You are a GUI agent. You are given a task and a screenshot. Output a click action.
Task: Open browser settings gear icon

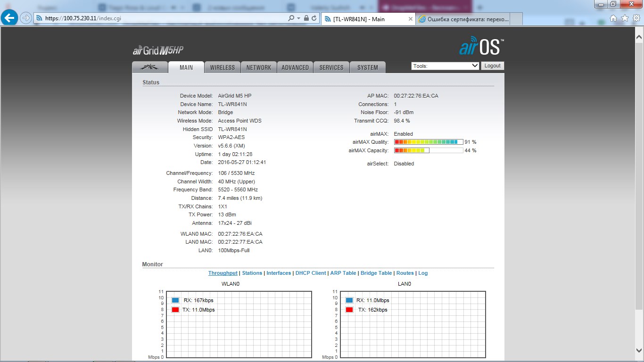636,18
